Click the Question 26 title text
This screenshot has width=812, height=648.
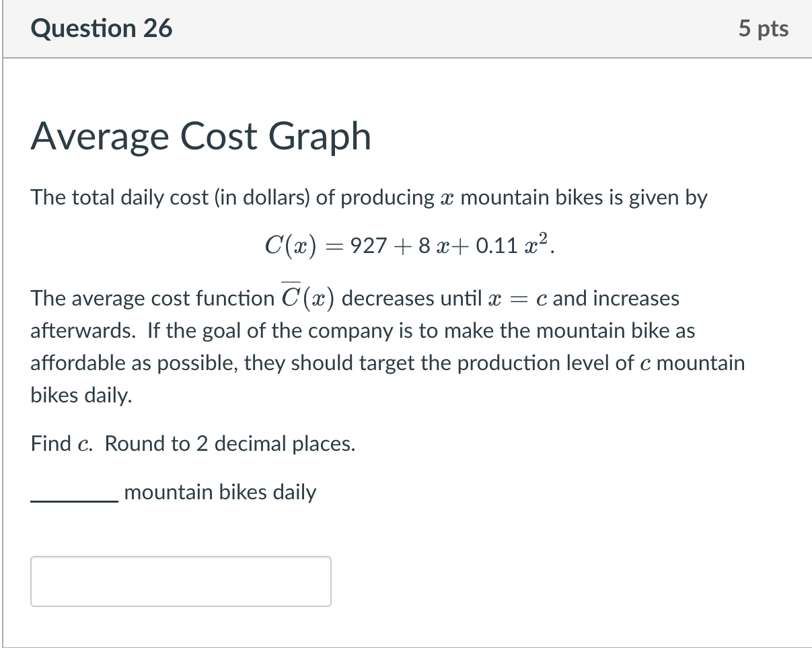click(102, 28)
